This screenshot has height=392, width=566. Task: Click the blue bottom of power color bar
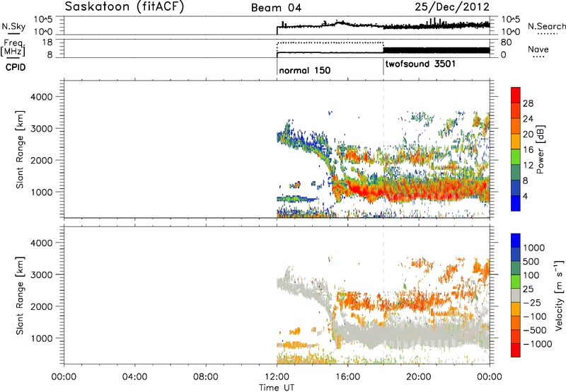point(516,203)
